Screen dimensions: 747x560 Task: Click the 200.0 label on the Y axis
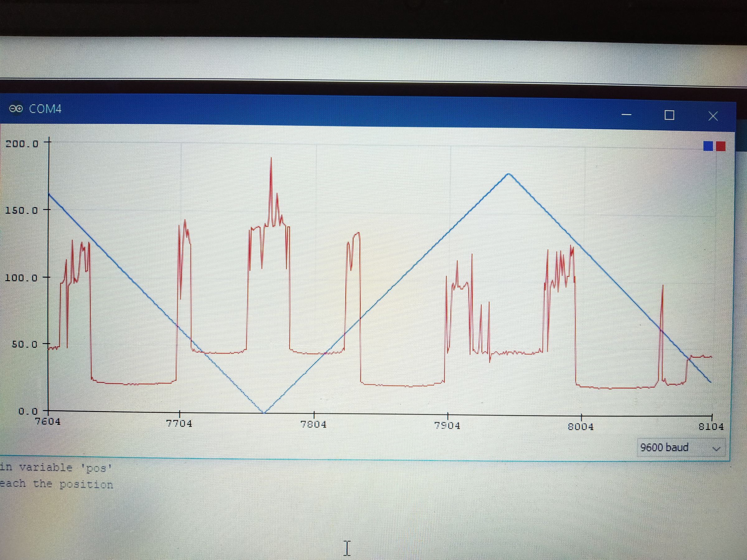(x=22, y=143)
